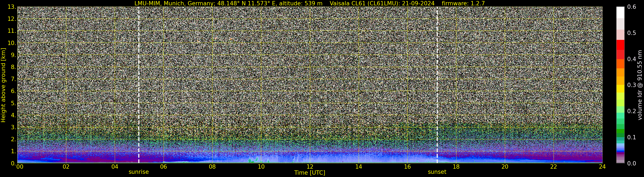Click the height axis tick '7.'
Viewport: 644px width, 177px height.
13,79
